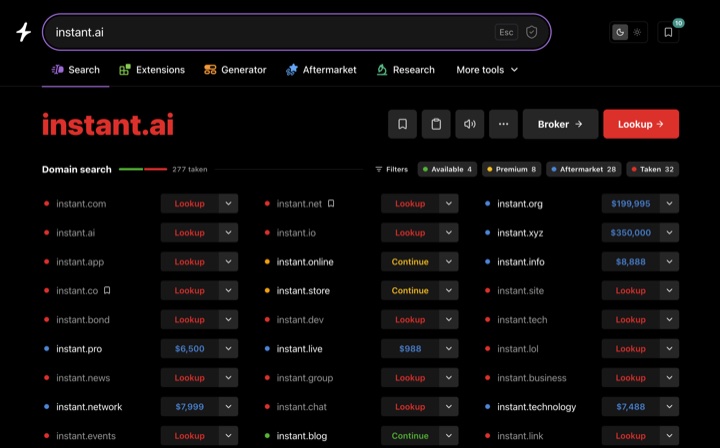Click the instant.ai search input field
The image size is (720, 448).
[x=297, y=32]
